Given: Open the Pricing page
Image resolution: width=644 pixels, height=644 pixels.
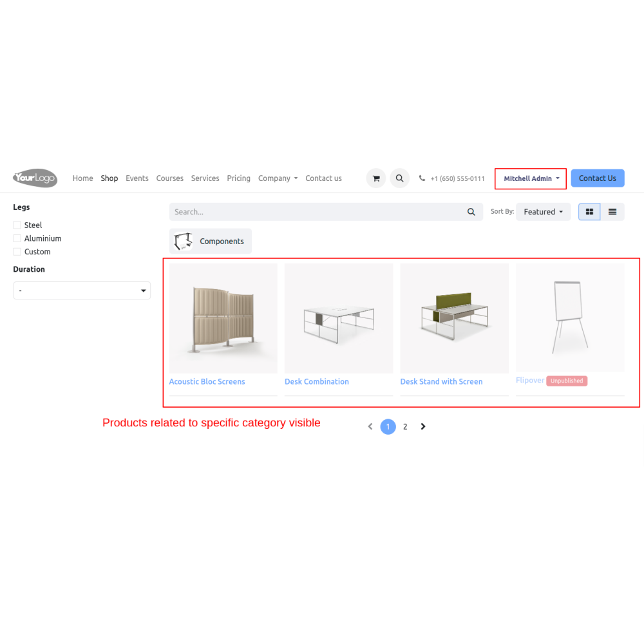Looking at the screenshot, I should click(x=239, y=178).
